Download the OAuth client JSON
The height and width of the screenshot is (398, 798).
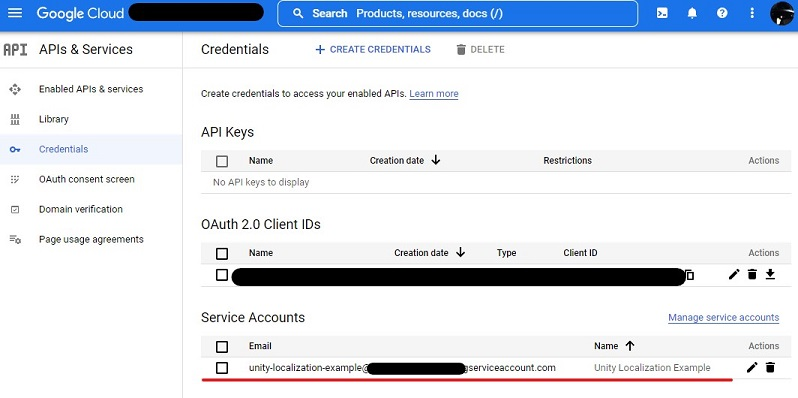(770, 275)
